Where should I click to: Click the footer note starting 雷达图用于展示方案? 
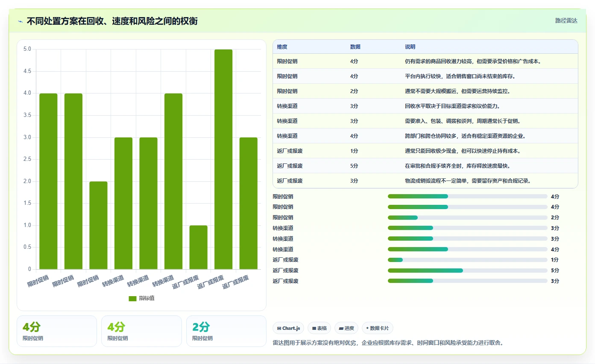coord(389,343)
